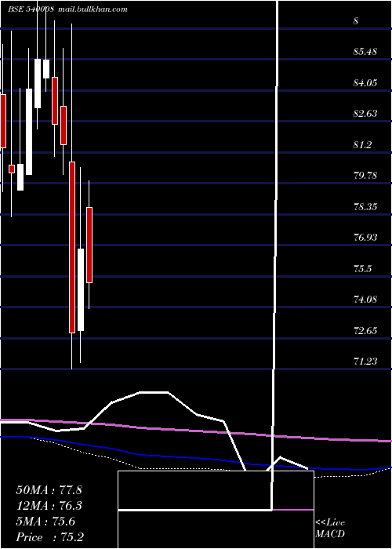Select the tallest red candlestick body
This screenshot has height=549, width=392.
click(72, 247)
